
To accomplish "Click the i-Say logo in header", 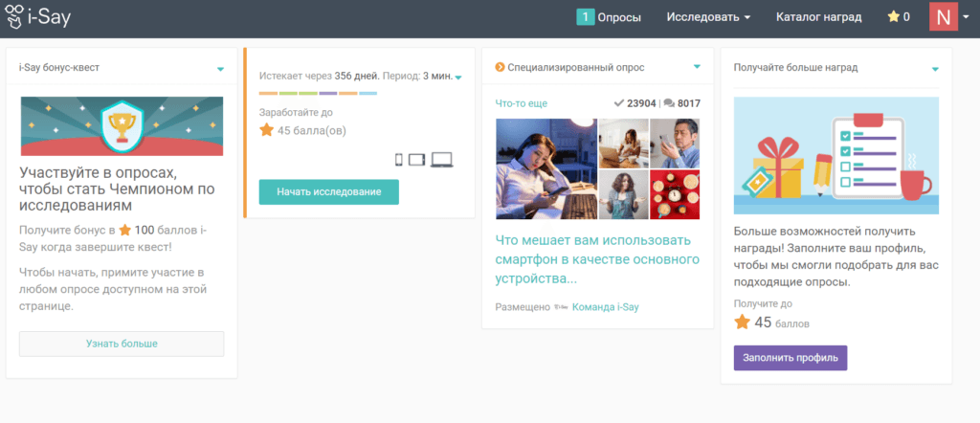I will click(x=37, y=17).
